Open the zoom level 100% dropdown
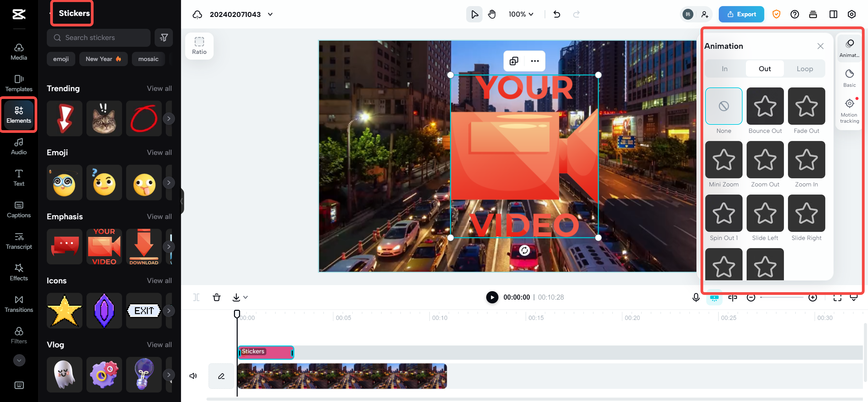 (521, 14)
